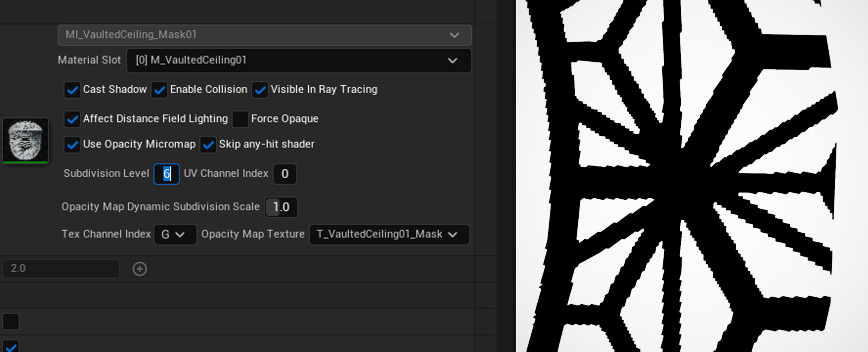Toggle the Enable Collision checkbox
868x352 pixels.
point(159,90)
